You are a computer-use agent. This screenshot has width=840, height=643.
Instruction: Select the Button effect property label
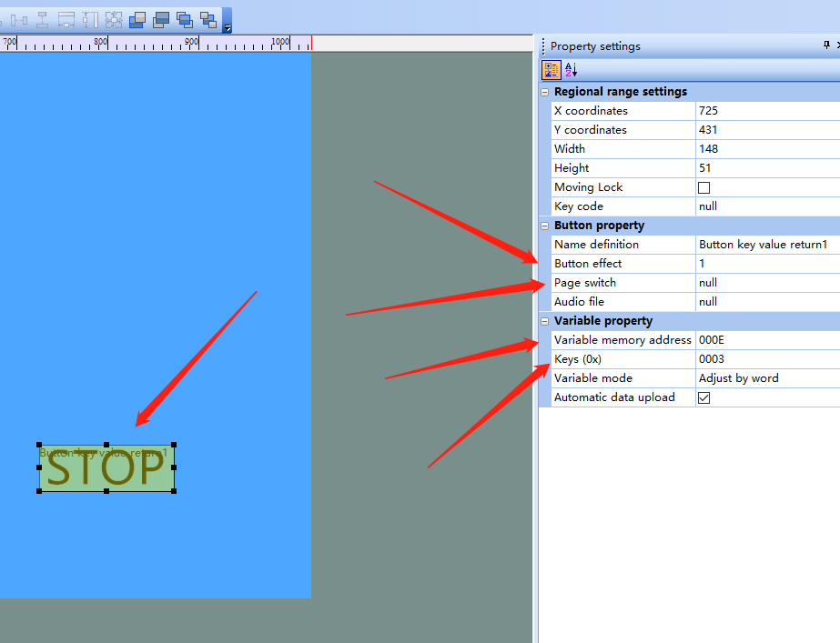588,264
